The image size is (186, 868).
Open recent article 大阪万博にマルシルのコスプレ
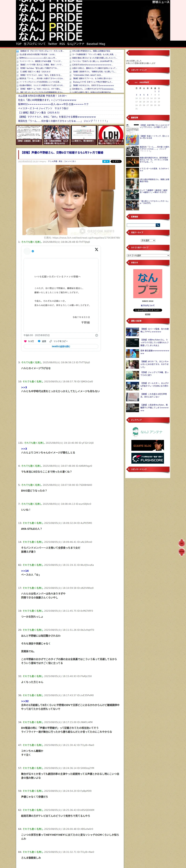155,126
